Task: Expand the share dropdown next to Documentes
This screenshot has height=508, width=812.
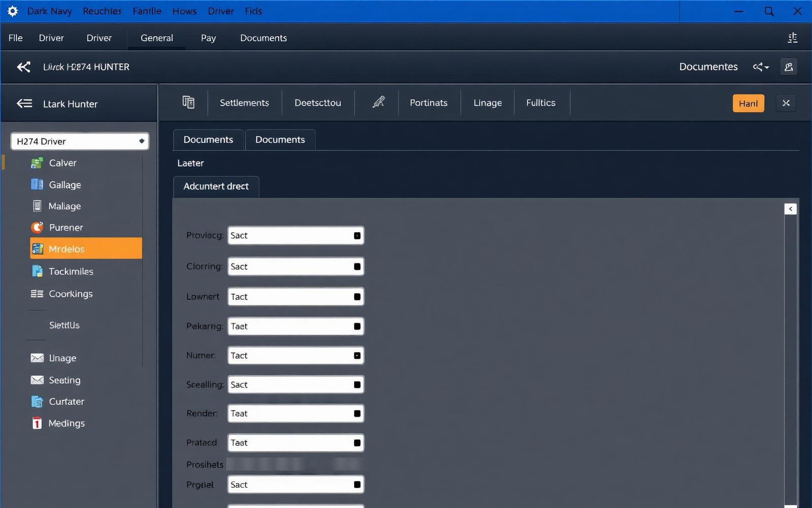Action: pyautogui.click(x=761, y=67)
